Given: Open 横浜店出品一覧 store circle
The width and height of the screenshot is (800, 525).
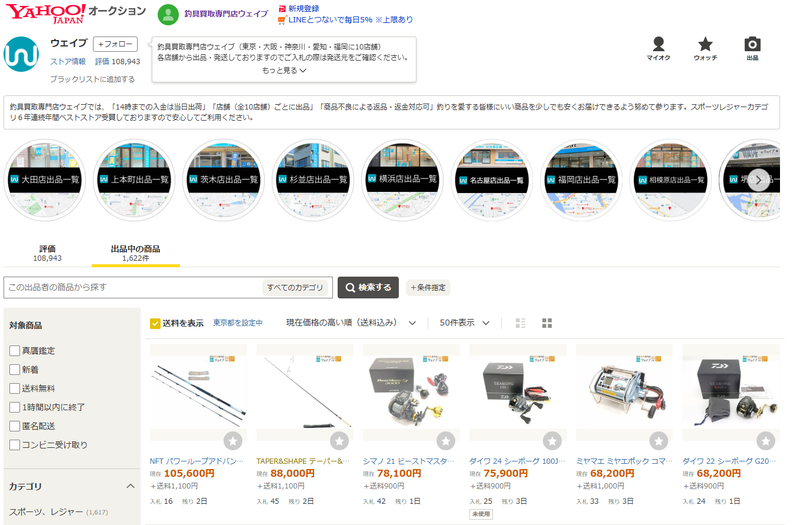Looking at the screenshot, I should tap(403, 180).
